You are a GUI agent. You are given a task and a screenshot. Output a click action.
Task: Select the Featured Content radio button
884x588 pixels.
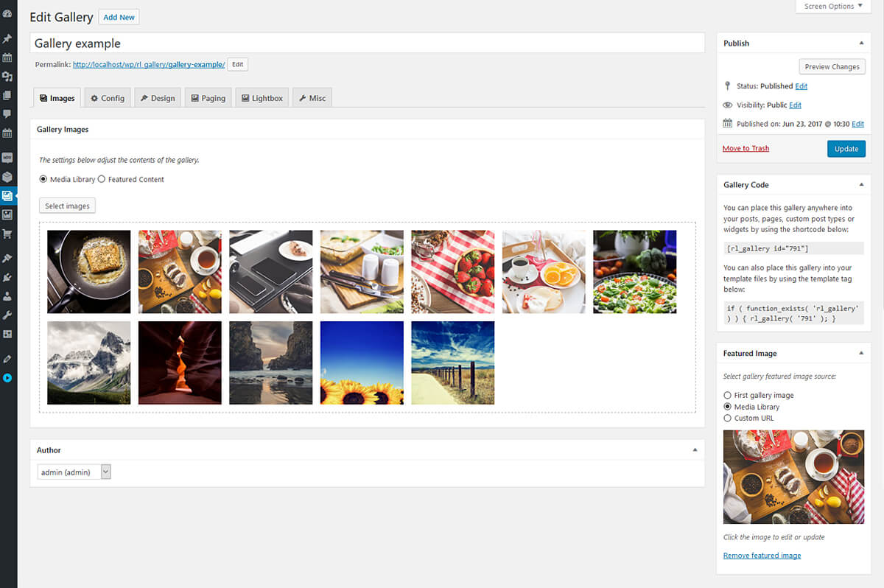tap(102, 179)
